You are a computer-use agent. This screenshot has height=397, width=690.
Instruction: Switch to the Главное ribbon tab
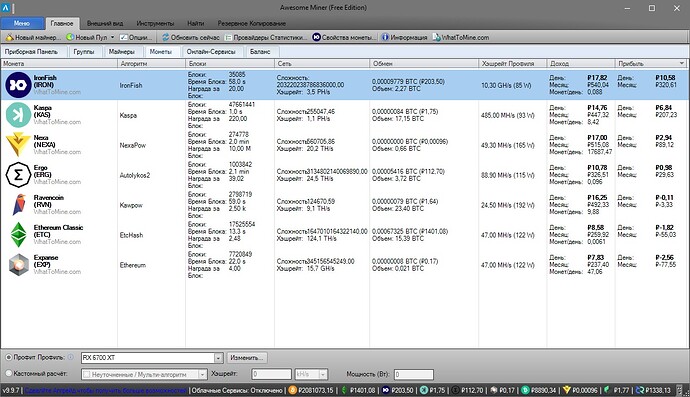click(62, 23)
